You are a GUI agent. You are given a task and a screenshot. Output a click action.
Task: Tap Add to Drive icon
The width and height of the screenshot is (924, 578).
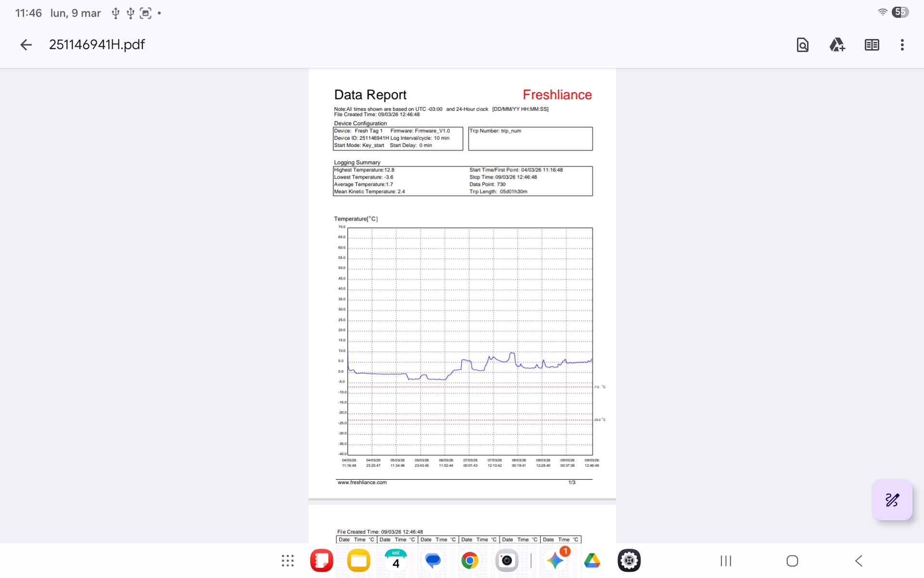837,45
